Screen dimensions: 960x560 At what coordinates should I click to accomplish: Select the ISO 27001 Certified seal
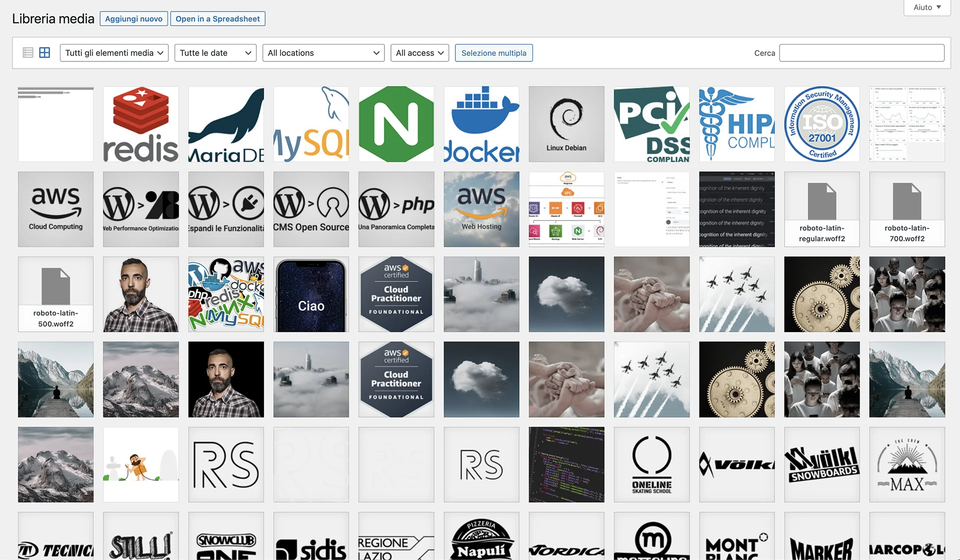click(x=822, y=124)
